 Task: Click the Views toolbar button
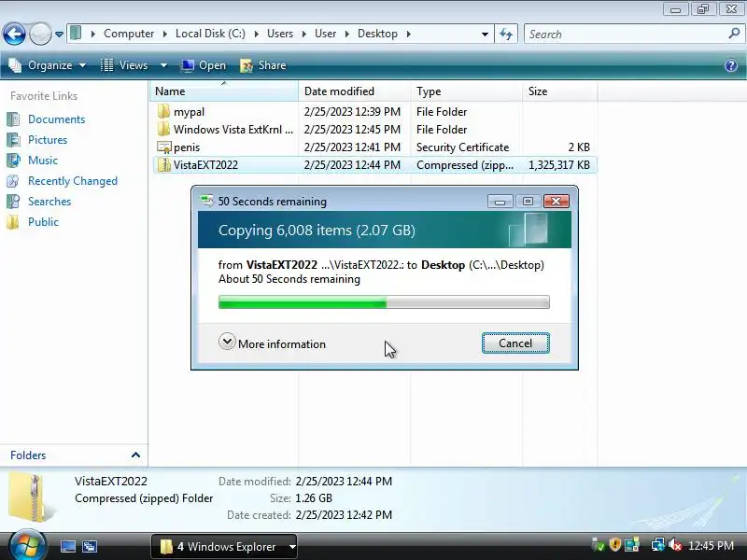tap(124, 65)
